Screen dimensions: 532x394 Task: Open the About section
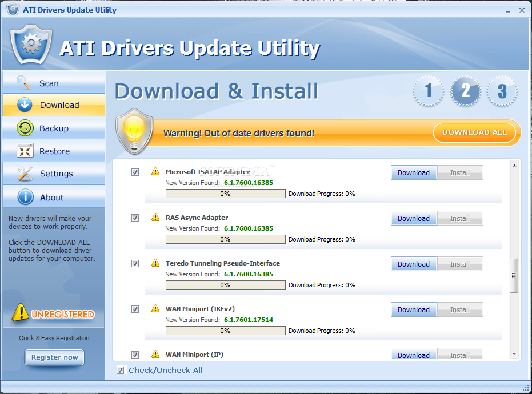pyautogui.click(x=54, y=197)
